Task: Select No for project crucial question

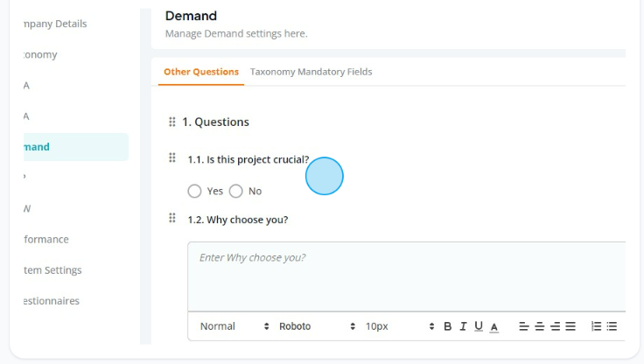Action: (x=235, y=191)
